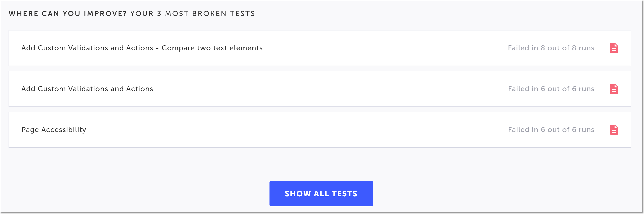Open the red report icon for the Compare two text elements test

[614, 48]
